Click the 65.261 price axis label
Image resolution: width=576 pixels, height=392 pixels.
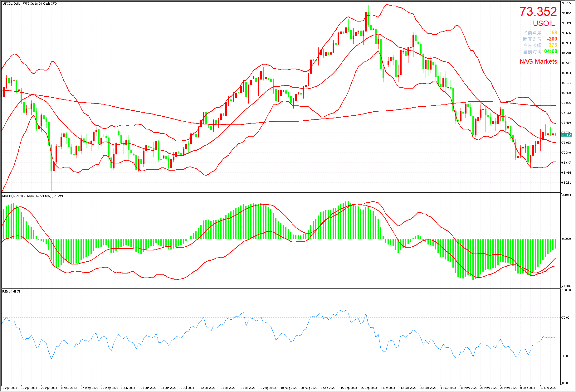[566, 183]
